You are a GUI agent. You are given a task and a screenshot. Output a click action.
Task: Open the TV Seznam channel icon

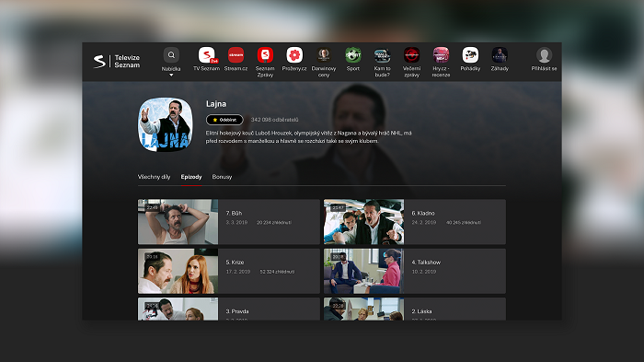[207, 55]
